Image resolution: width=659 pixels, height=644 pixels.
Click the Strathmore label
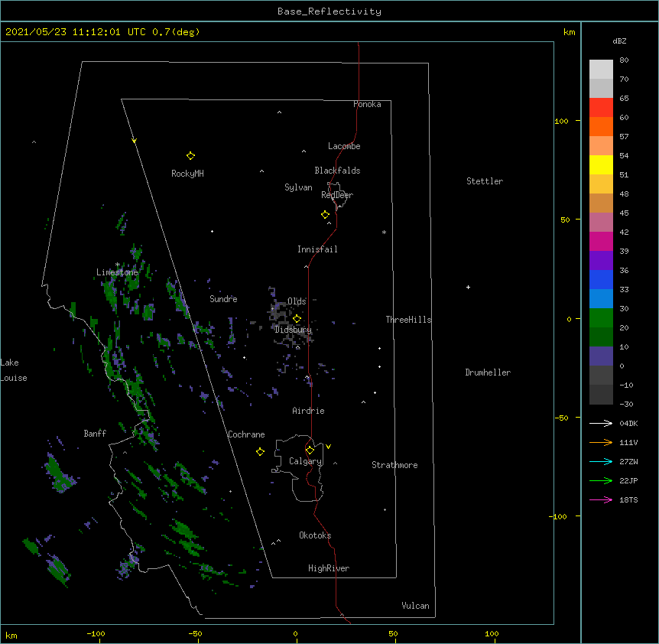click(x=394, y=465)
